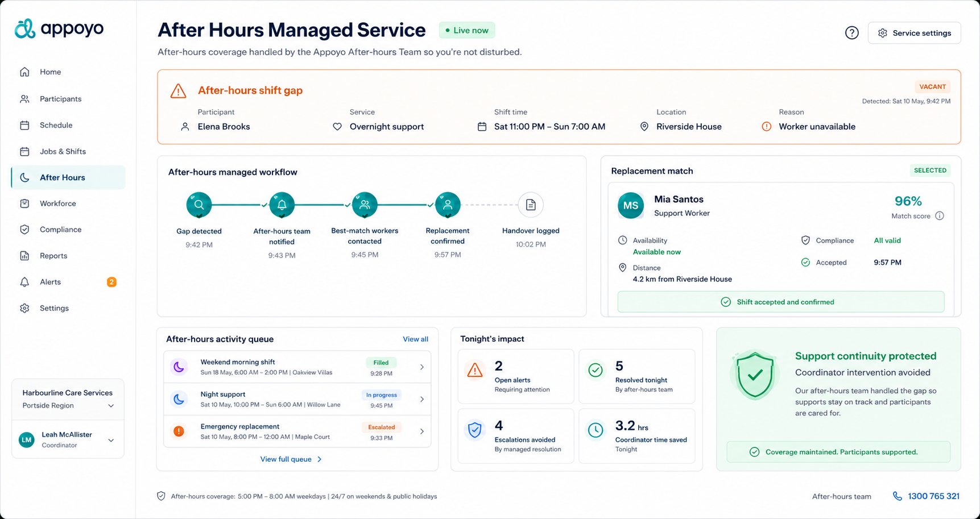
Task: Click the Handover logged document icon
Action: point(531,205)
